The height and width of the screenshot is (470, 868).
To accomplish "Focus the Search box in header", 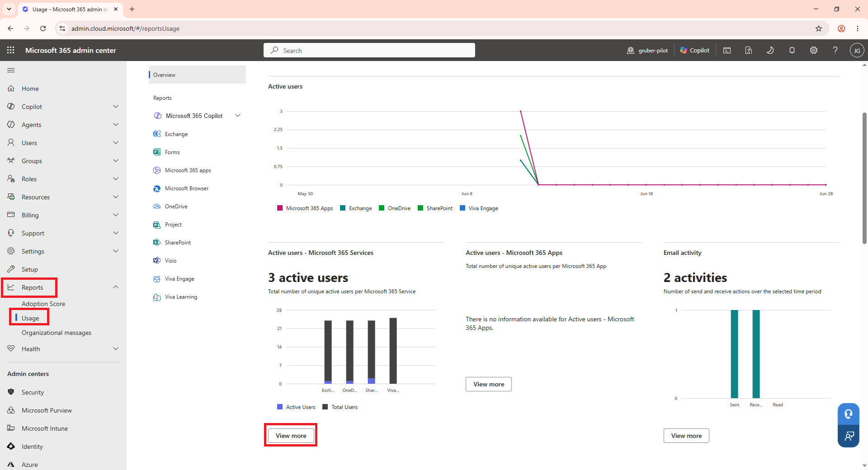I will click(369, 50).
